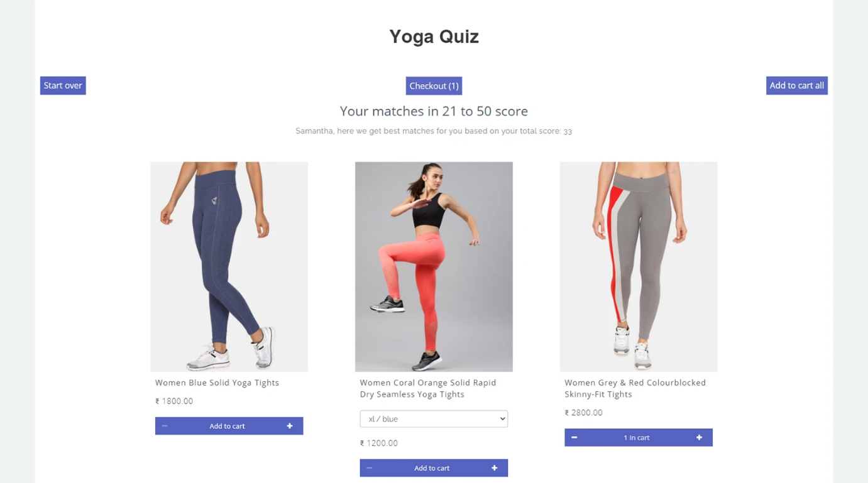
Task: Open Women Grey & Red Colourblocked Tights title
Action: coord(635,388)
